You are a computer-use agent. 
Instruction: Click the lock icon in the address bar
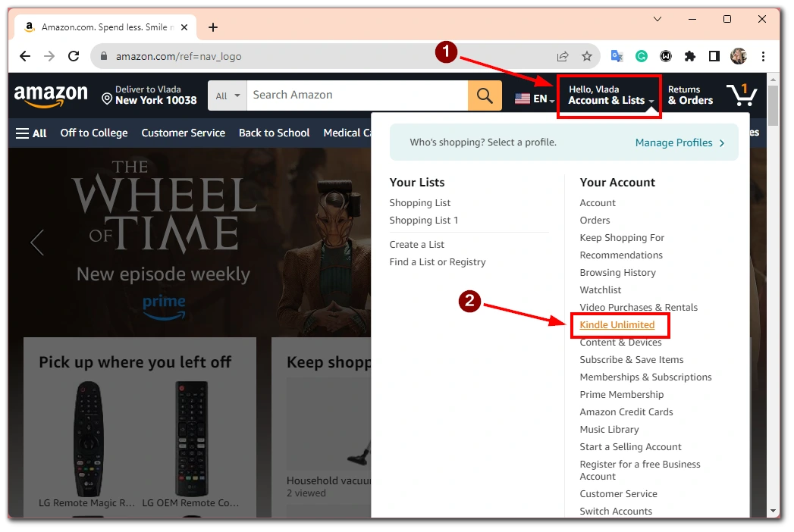coord(104,56)
